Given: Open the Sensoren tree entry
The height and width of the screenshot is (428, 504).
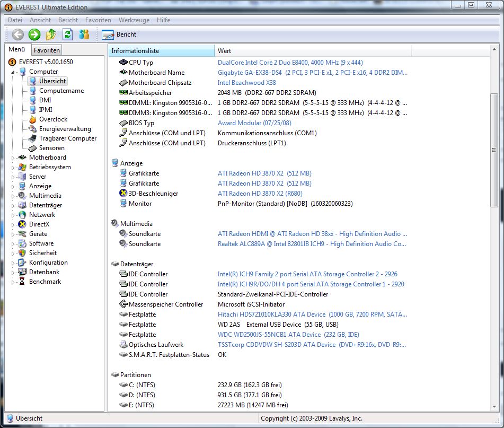Looking at the screenshot, I should click(x=51, y=148).
